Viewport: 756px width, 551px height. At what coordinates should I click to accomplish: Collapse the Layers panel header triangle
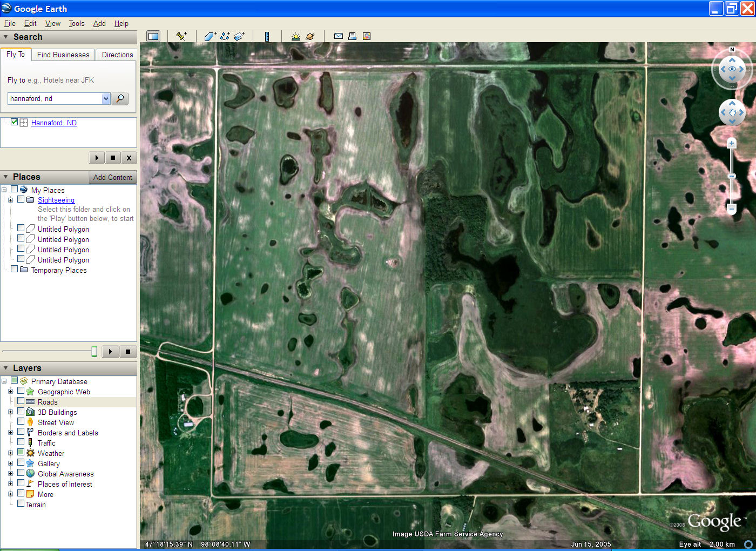click(6, 368)
